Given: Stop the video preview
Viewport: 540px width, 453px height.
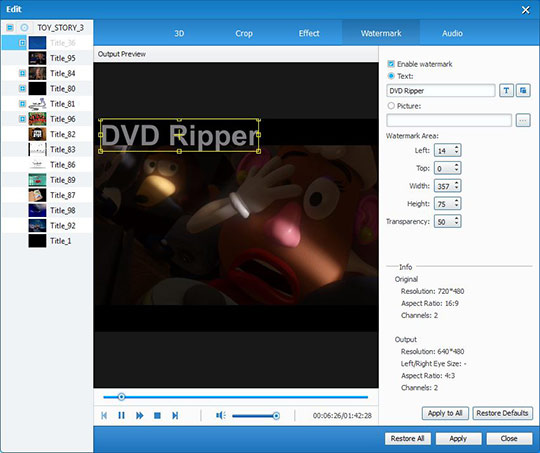Looking at the screenshot, I should pyautogui.click(x=157, y=415).
